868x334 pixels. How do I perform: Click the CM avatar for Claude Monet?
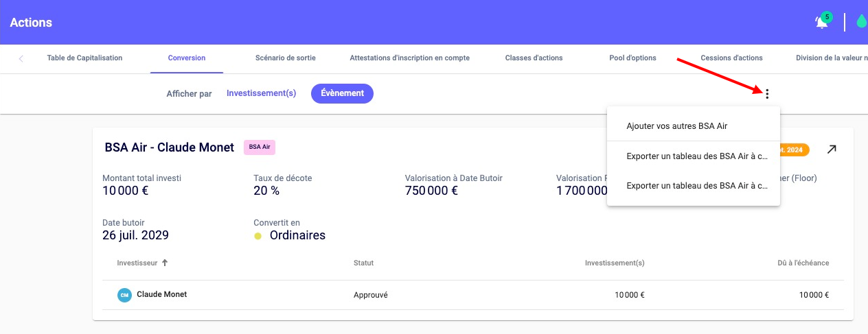point(124,295)
